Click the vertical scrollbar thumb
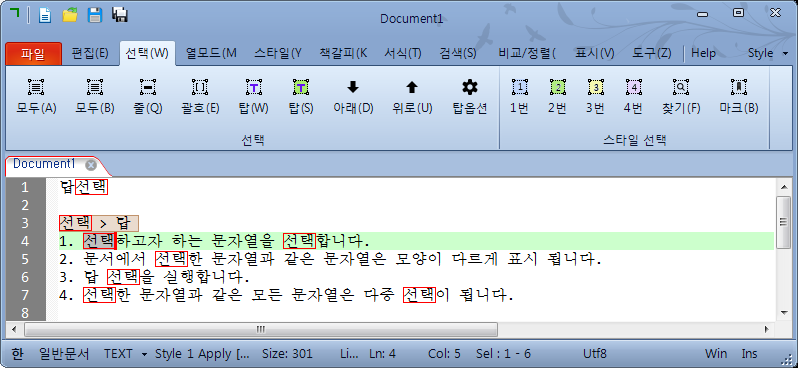The image size is (798, 368). (783, 222)
